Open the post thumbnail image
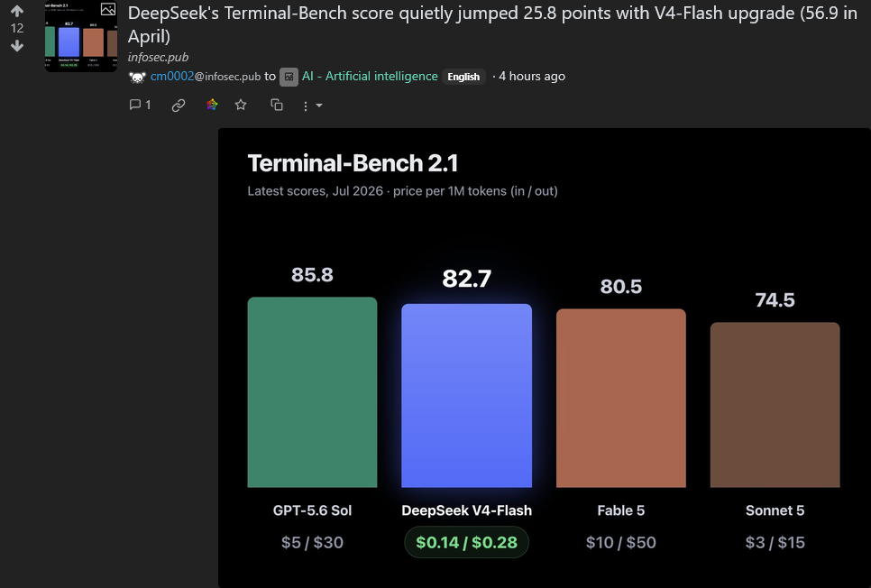871x588 pixels. [x=81, y=36]
